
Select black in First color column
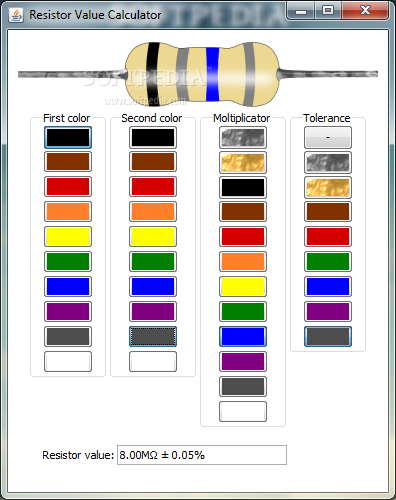(x=68, y=137)
